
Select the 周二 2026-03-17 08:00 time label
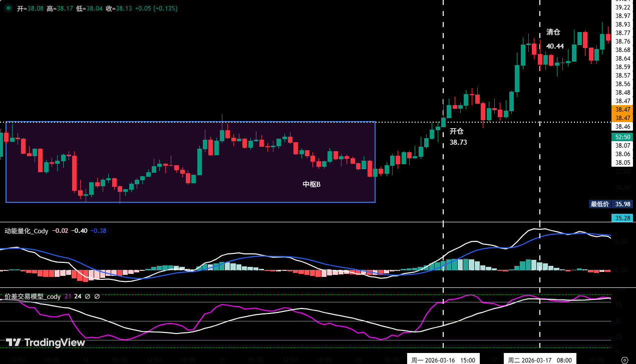(540, 359)
